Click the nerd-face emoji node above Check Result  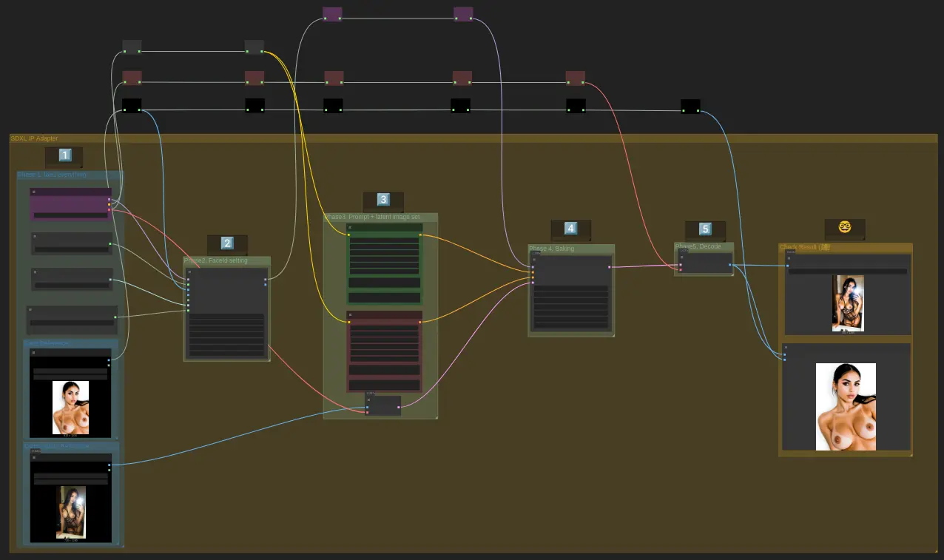click(x=845, y=228)
